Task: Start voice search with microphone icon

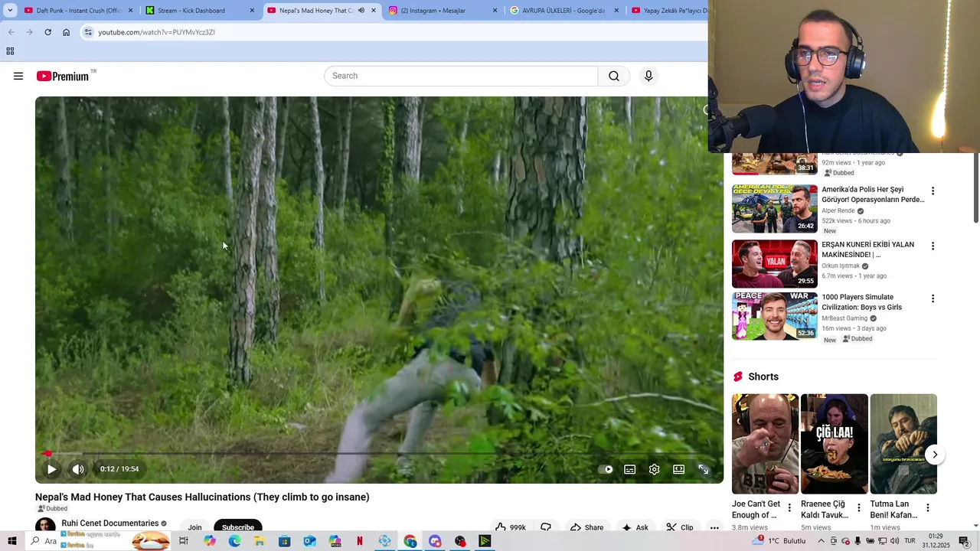Action: (648, 76)
